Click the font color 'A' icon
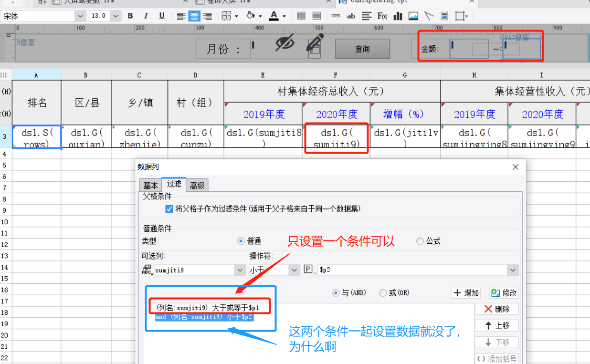 (274, 16)
